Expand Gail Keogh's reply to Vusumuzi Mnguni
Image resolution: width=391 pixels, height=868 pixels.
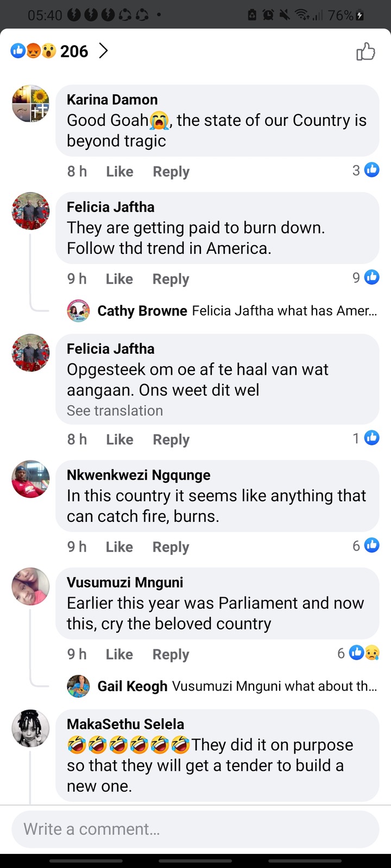point(223,686)
